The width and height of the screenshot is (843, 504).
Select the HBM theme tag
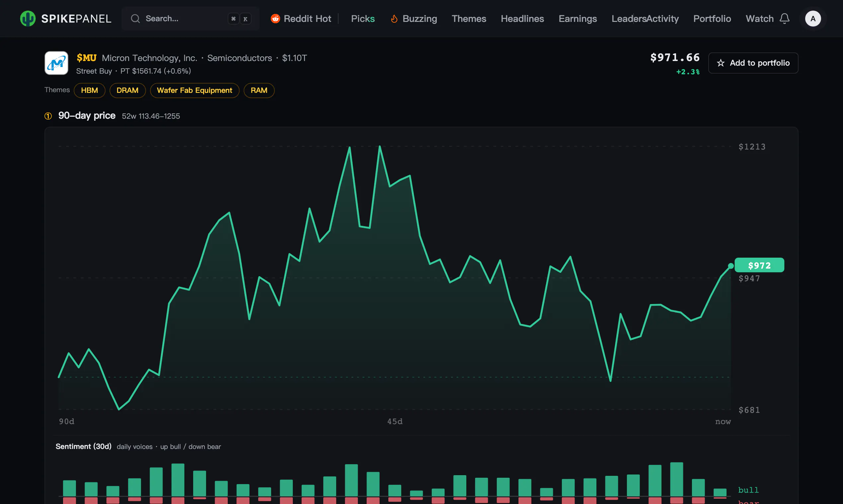pos(89,90)
